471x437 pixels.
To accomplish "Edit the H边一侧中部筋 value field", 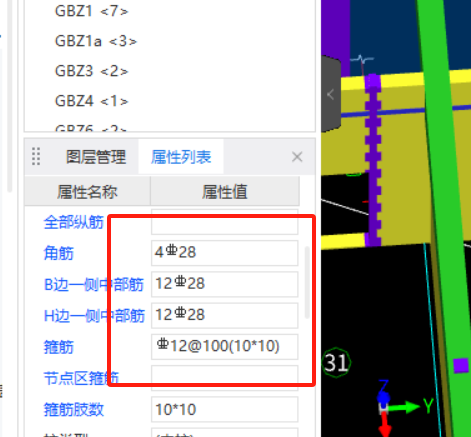I will [x=224, y=316].
